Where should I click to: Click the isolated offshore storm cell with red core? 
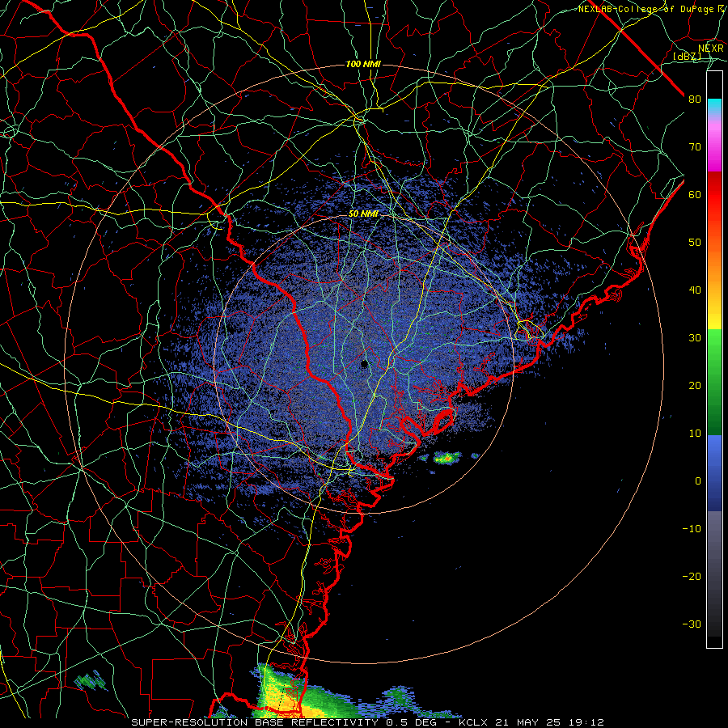[x=447, y=458]
